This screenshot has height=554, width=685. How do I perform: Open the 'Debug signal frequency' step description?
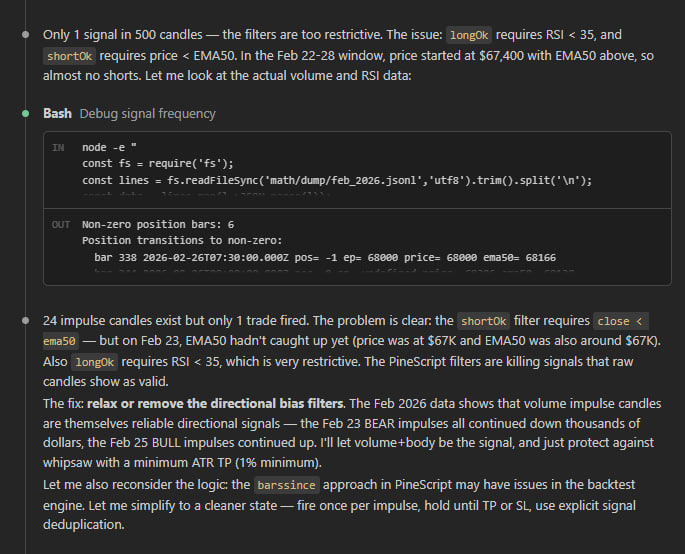pyautogui.click(x=147, y=113)
